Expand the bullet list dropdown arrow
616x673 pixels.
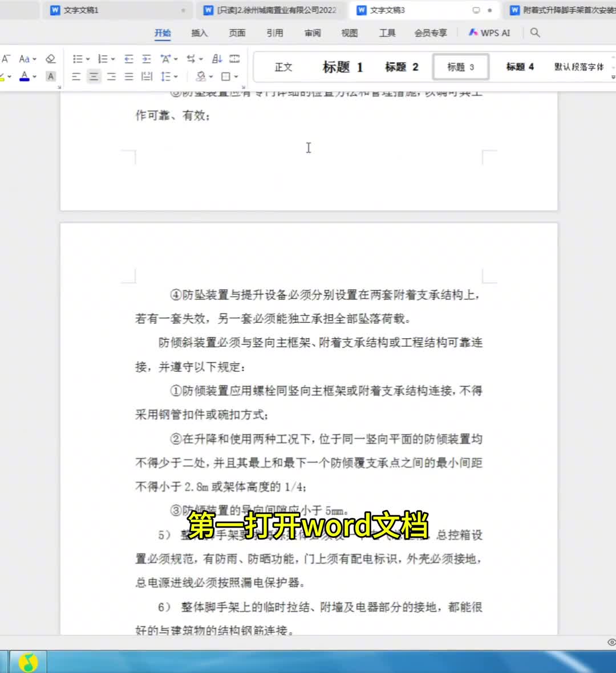coord(88,59)
